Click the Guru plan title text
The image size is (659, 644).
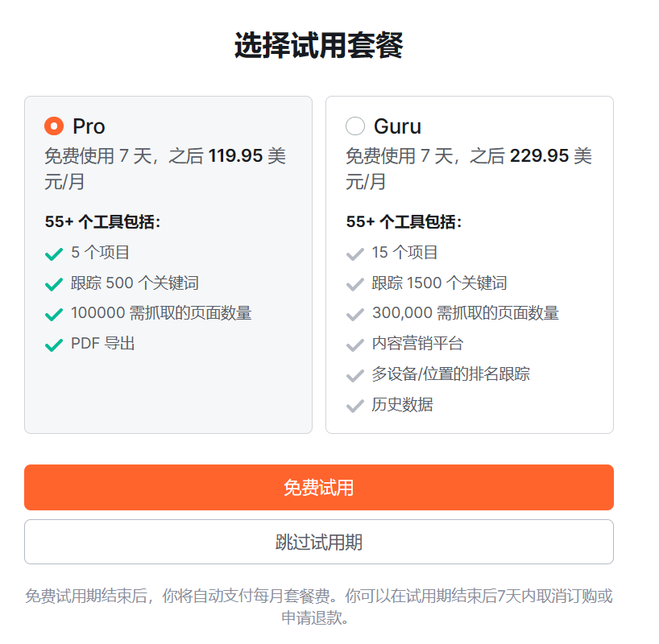click(x=398, y=126)
